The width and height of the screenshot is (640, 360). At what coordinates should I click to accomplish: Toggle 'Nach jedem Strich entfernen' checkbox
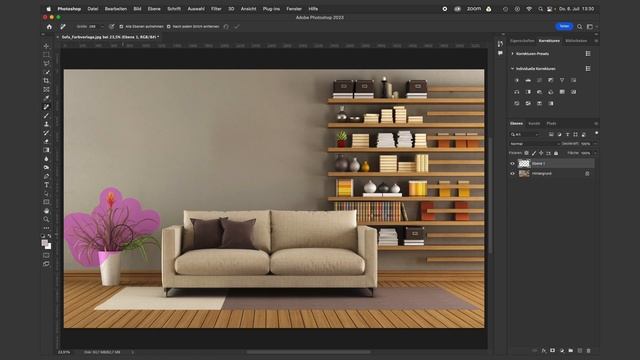(169, 27)
